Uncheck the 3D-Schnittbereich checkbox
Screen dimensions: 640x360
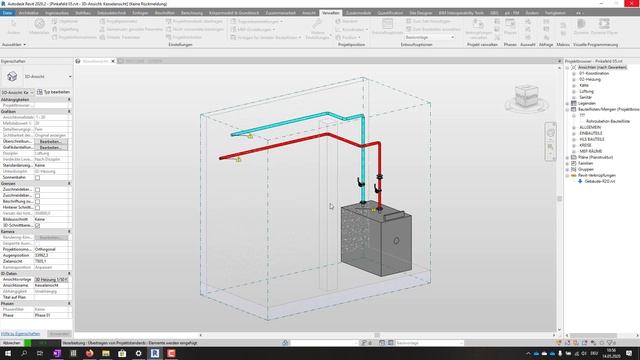pyautogui.click(x=38, y=225)
